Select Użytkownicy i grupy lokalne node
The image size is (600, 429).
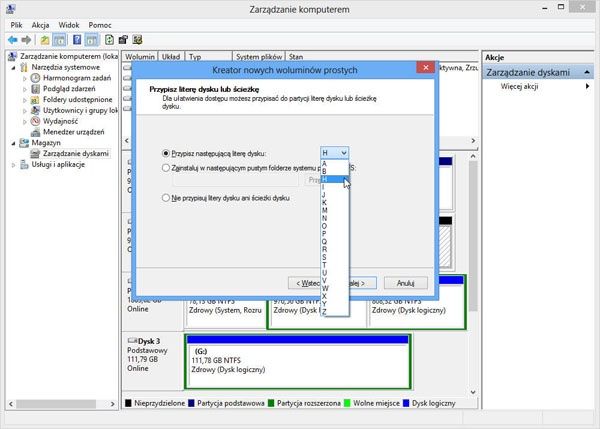pyautogui.click(x=80, y=110)
